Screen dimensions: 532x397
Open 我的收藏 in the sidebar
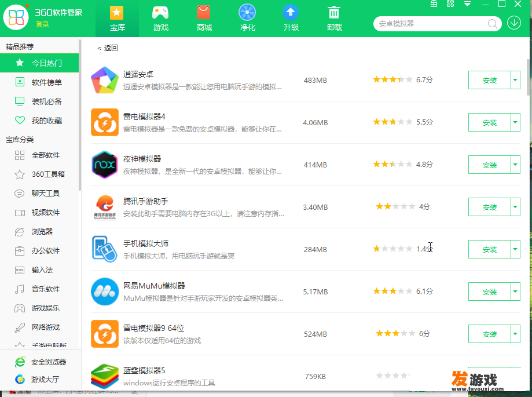tap(39, 121)
